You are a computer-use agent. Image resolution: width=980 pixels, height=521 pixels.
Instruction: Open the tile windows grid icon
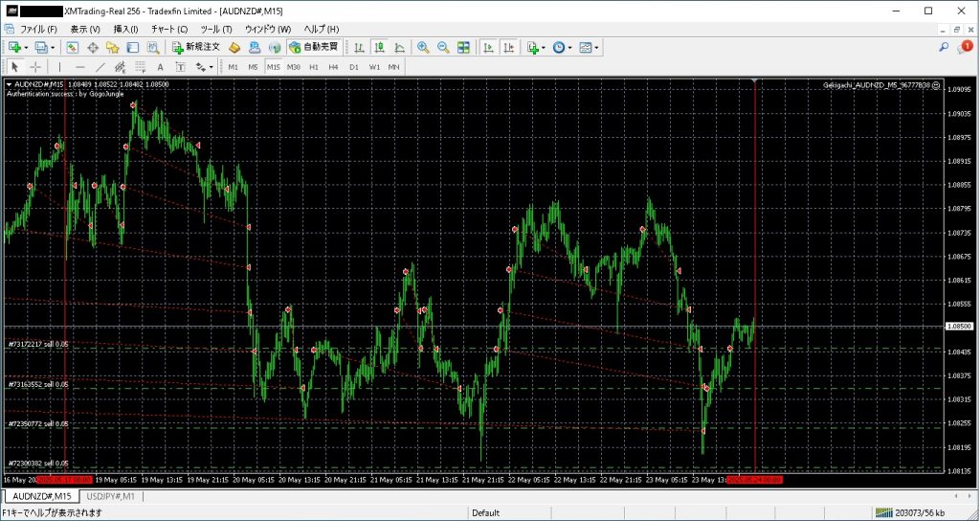(463, 47)
